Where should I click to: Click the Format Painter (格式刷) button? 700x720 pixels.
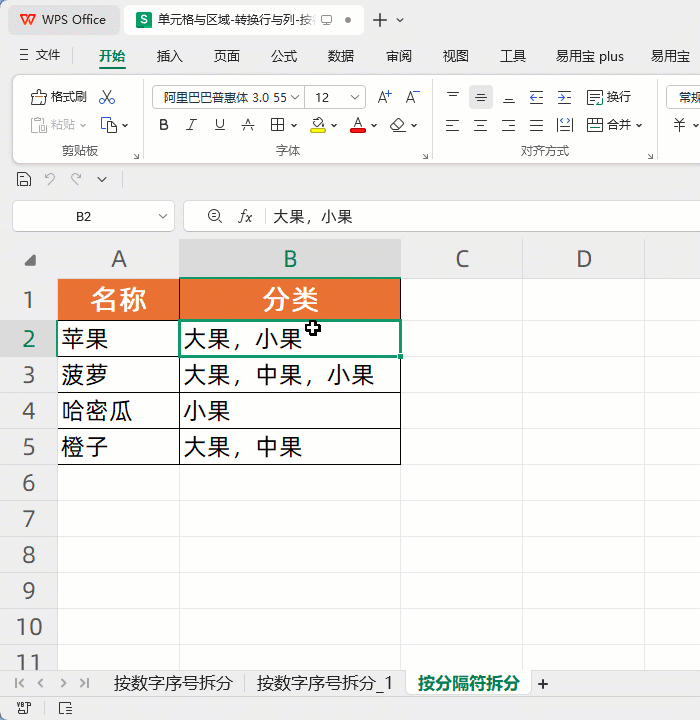[58, 97]
